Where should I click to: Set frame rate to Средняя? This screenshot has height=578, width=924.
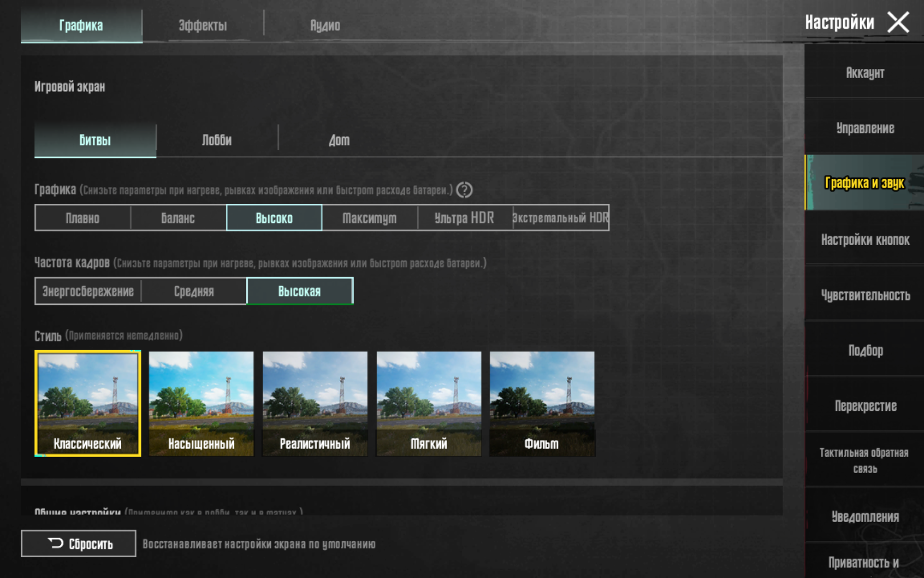[193, 291]
